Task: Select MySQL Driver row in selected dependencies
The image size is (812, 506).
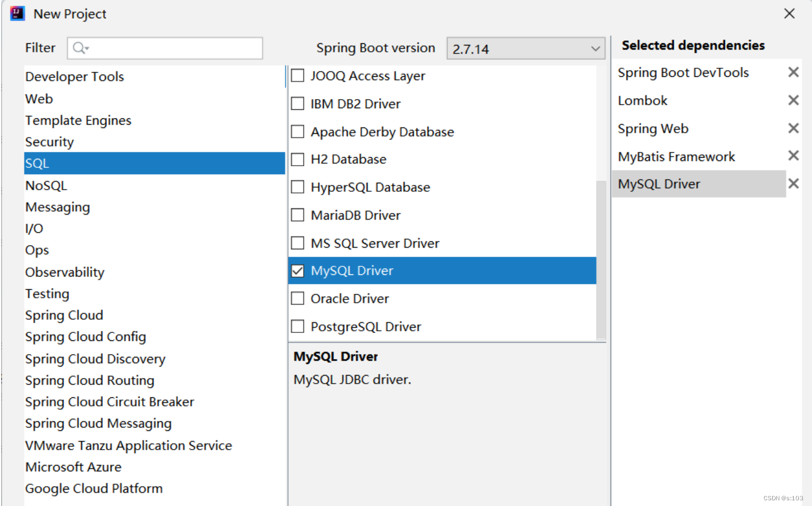Action: [x=699, y=184]
